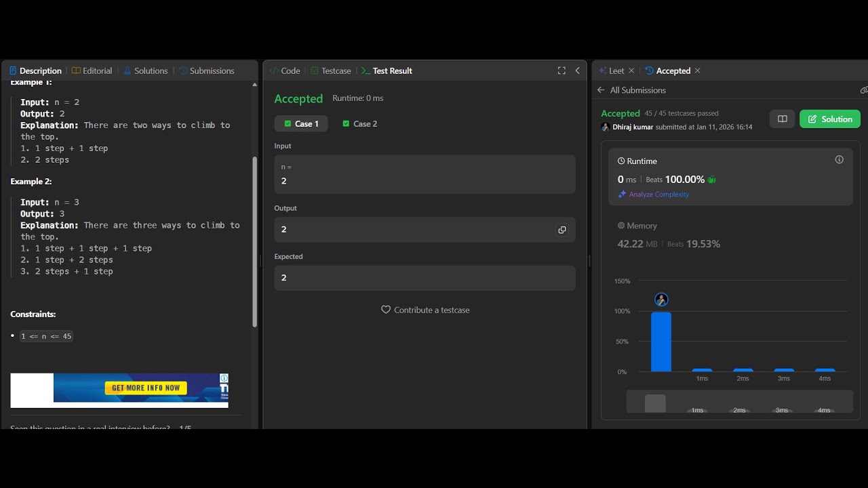
Task: Switch to the Code tab
Action: coord(285,70)
